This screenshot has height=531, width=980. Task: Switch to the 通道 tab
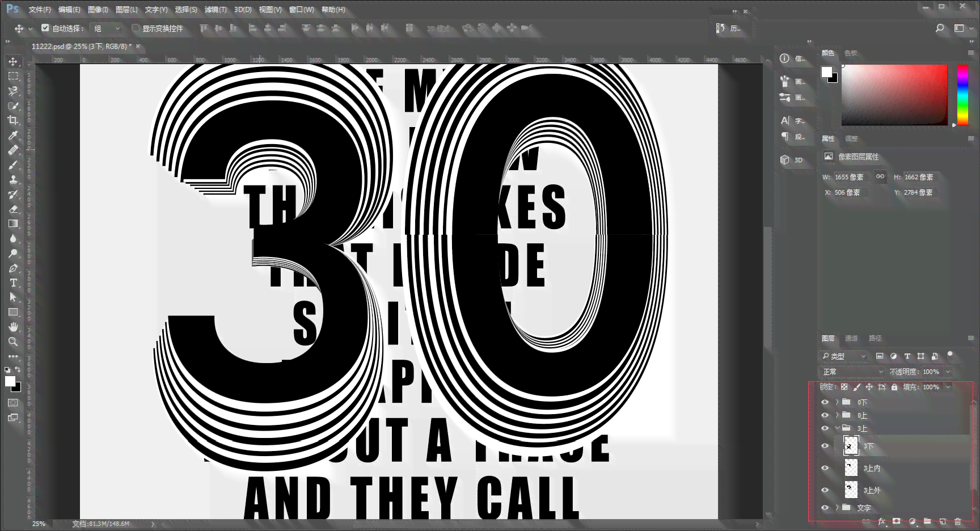click(x=851, y=338)
